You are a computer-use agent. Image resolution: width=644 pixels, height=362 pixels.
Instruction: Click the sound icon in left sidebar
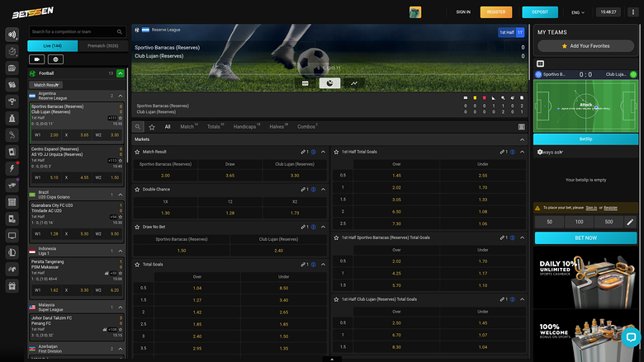coord(12,35)
